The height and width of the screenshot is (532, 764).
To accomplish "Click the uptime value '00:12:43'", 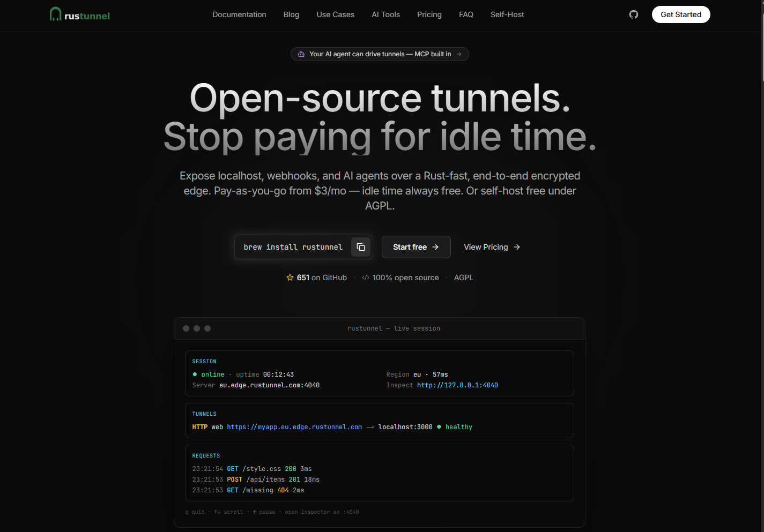I will (278, 374).
